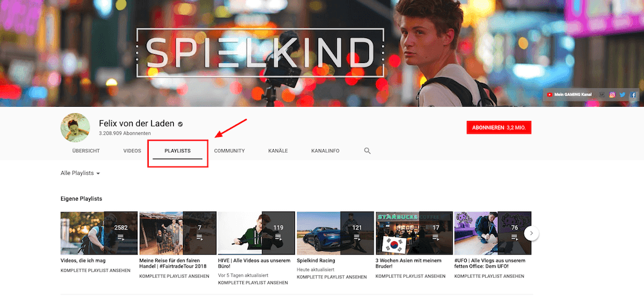The width and height of the screenshot is (644, 299).
Task: Open the Twitter link in the banner
Action: [623, 95]
